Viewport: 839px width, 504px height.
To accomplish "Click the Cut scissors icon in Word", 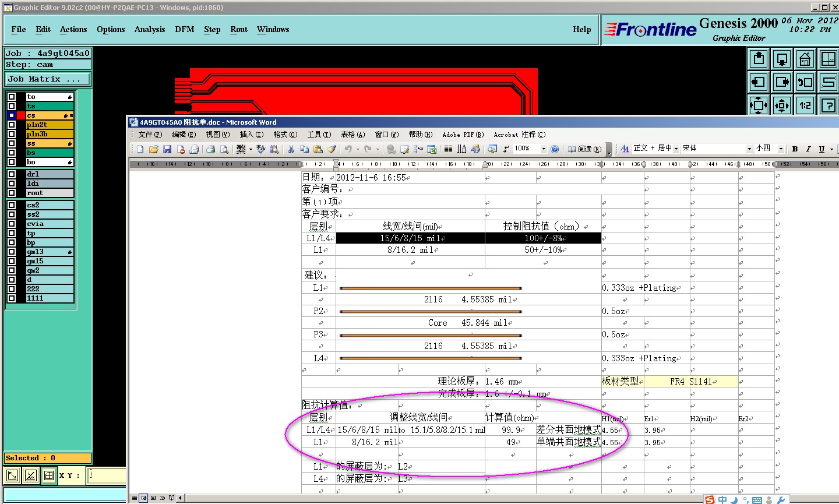I will point(291,149).
